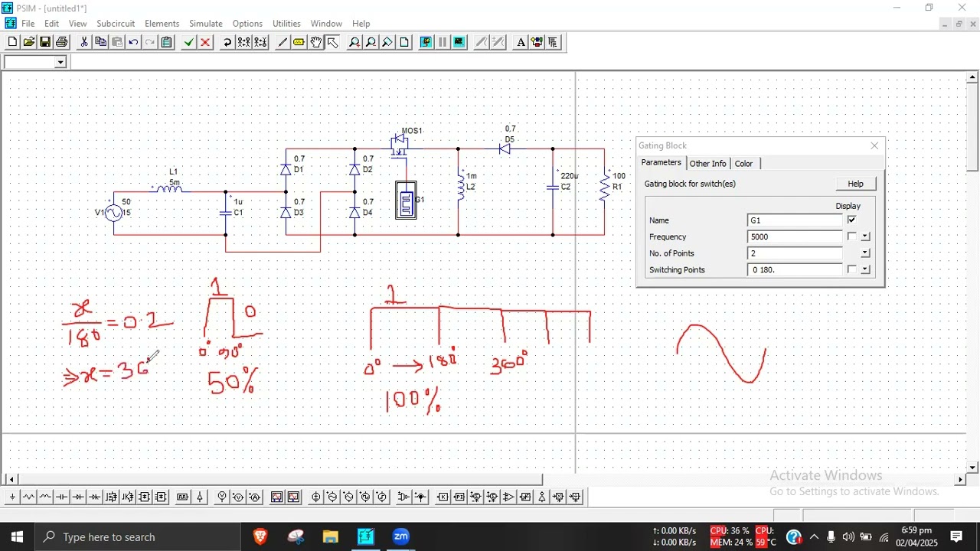Open the Zoom app from the taskbar
980x551 pixels.
click(401, 536)
